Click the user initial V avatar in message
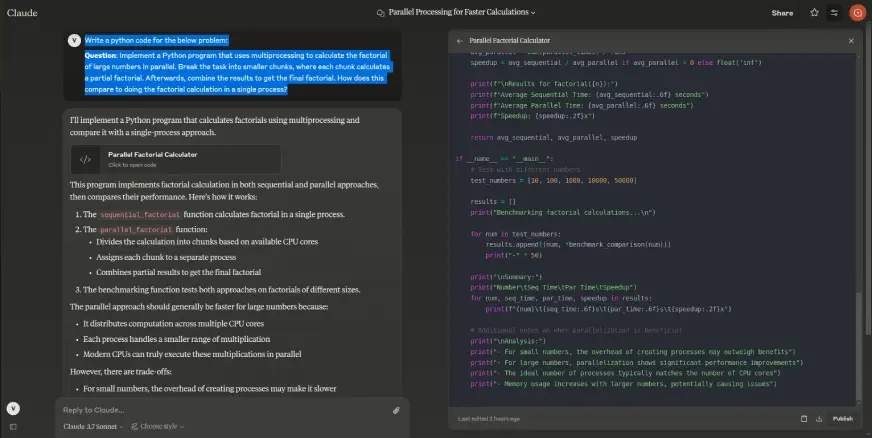The image size is (872, 438). pyautogui.click(x=74, y=40)
